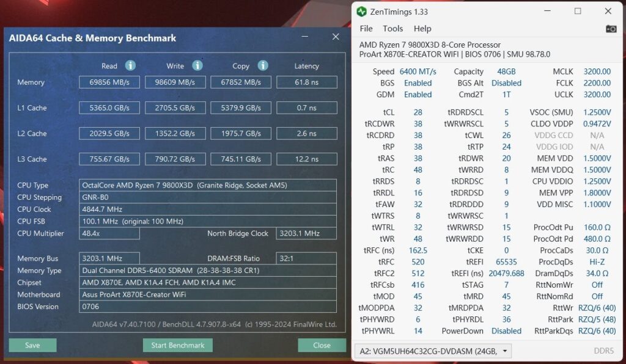Image resolution: width=626 pixels, height=364 pixels.
Task: Minimize the AIDA64 benchmark window
Action: 305,37
